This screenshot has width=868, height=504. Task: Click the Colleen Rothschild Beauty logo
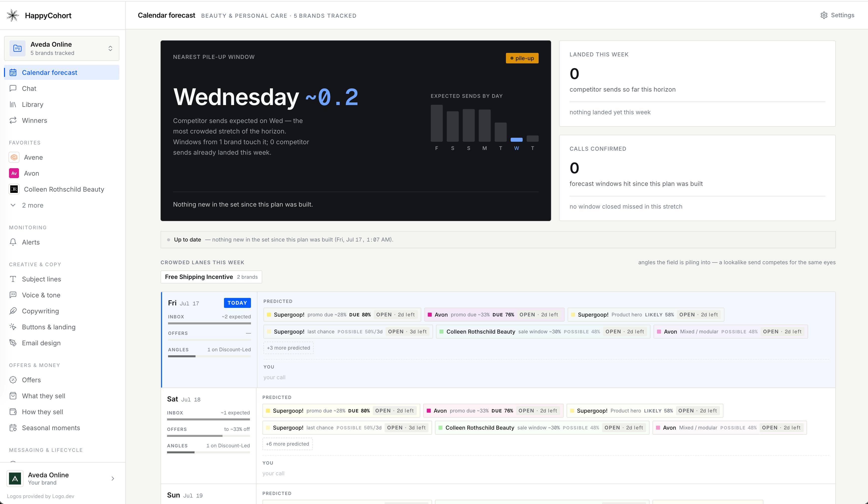click(x=14, y=189)
